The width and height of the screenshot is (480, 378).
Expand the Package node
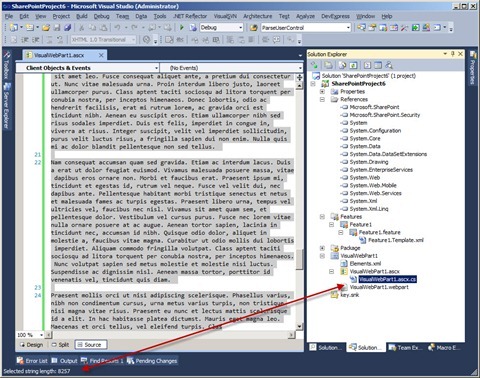point(322,248)
